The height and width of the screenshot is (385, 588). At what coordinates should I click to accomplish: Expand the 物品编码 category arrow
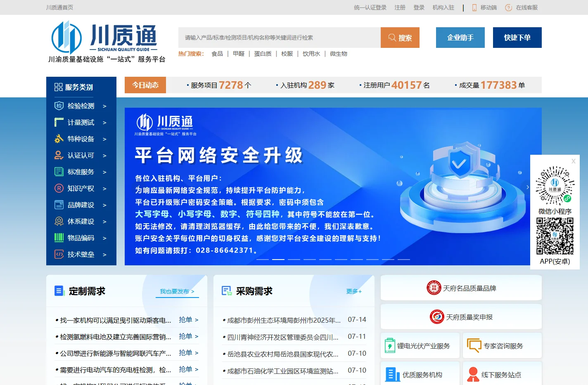click(x=104, y=238)
